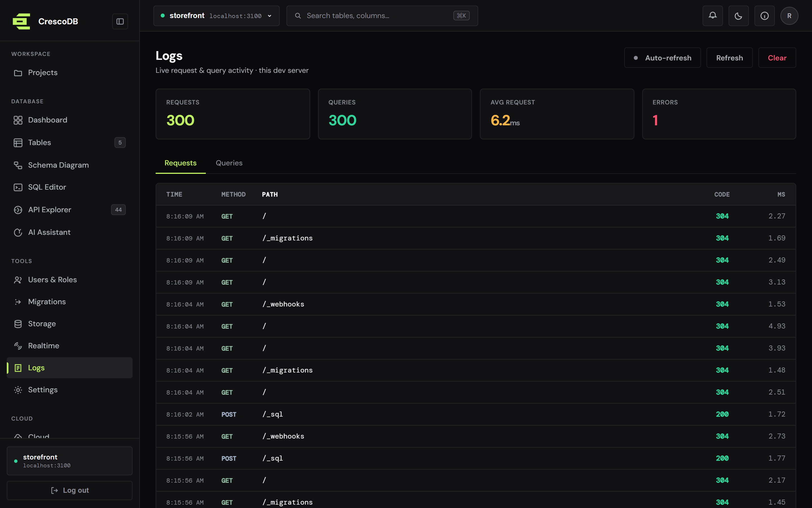The width and height of the screenshot is (812, 508).
Task: Sort by the PATH column header
Action: point(270,194)
